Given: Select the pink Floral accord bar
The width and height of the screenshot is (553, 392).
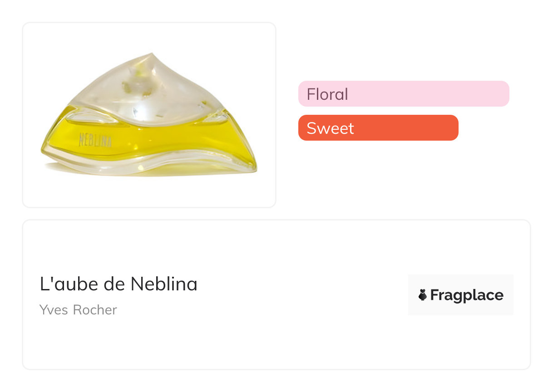Looking at the screenshot, I should (x=403, y=94).
